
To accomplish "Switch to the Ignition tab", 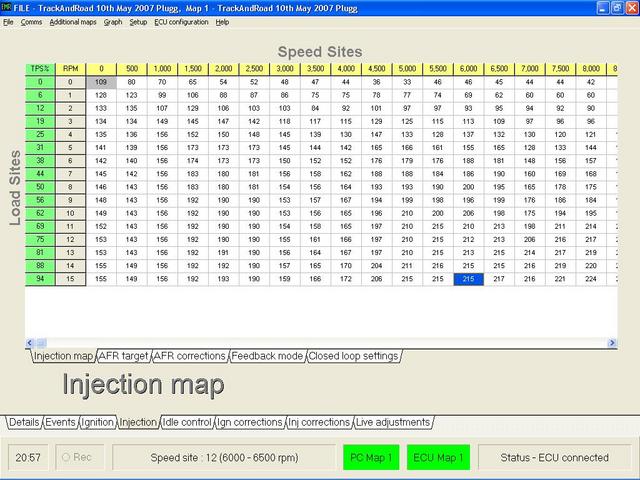I will coord(97,423).
